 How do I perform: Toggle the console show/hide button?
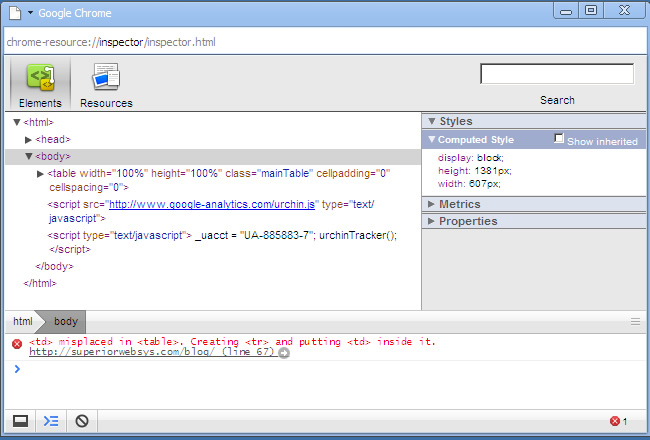click(51, 421)
